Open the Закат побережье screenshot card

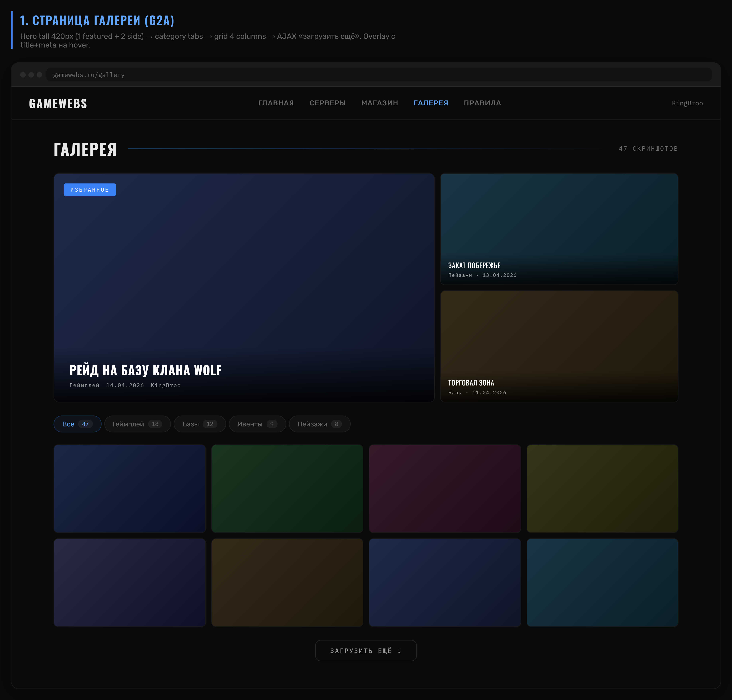tap(559, 229)
